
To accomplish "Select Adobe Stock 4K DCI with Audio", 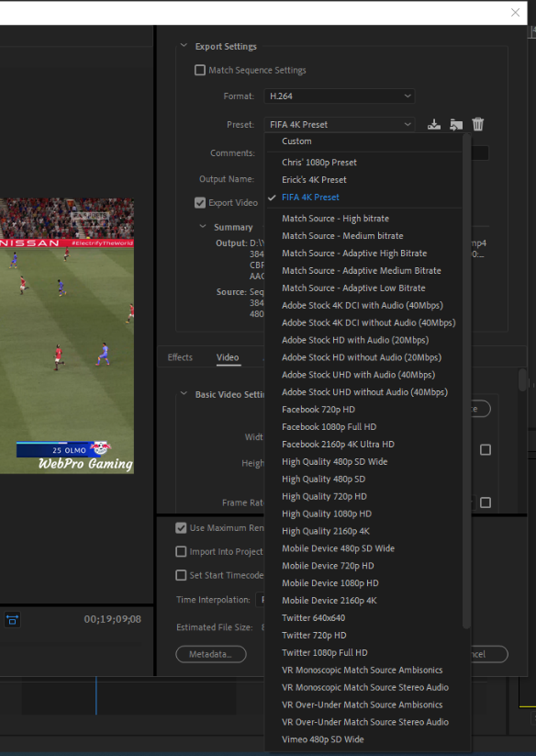I will tap(364, 305).
